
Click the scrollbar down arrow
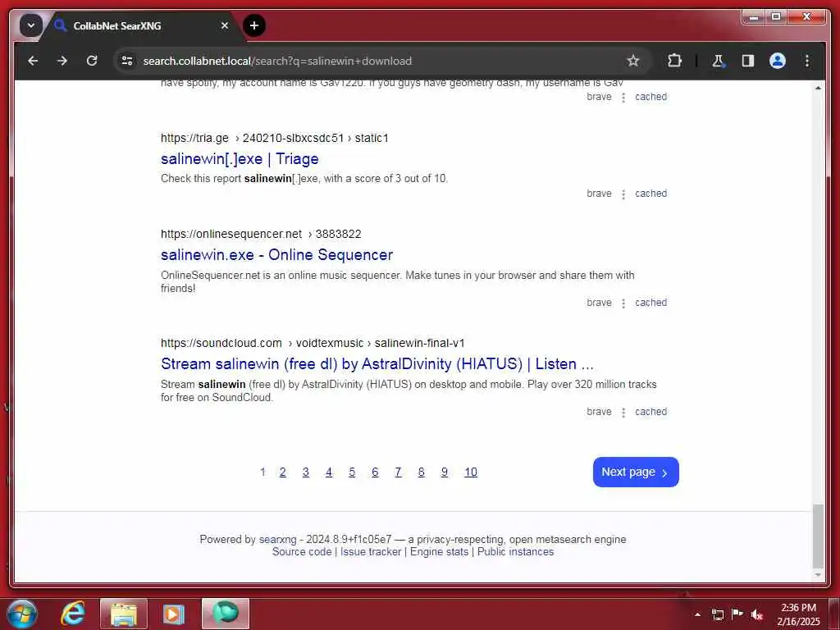coord(818,575)
